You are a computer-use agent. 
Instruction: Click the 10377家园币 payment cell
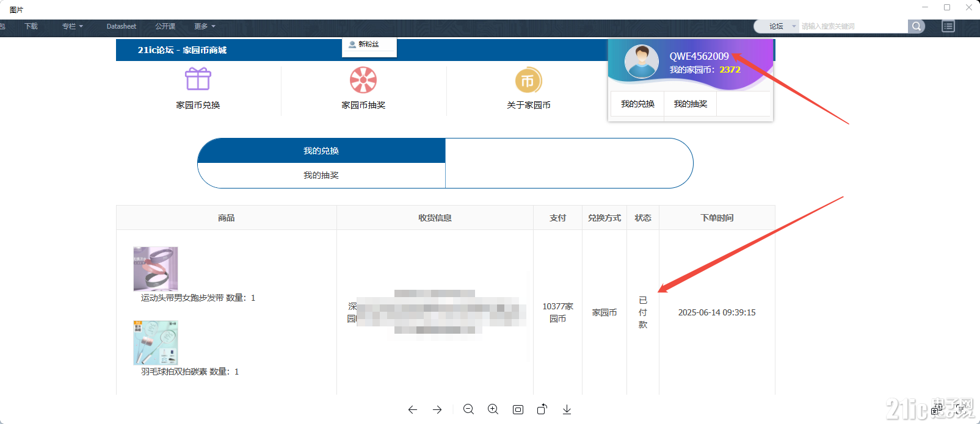coord(558,312)
